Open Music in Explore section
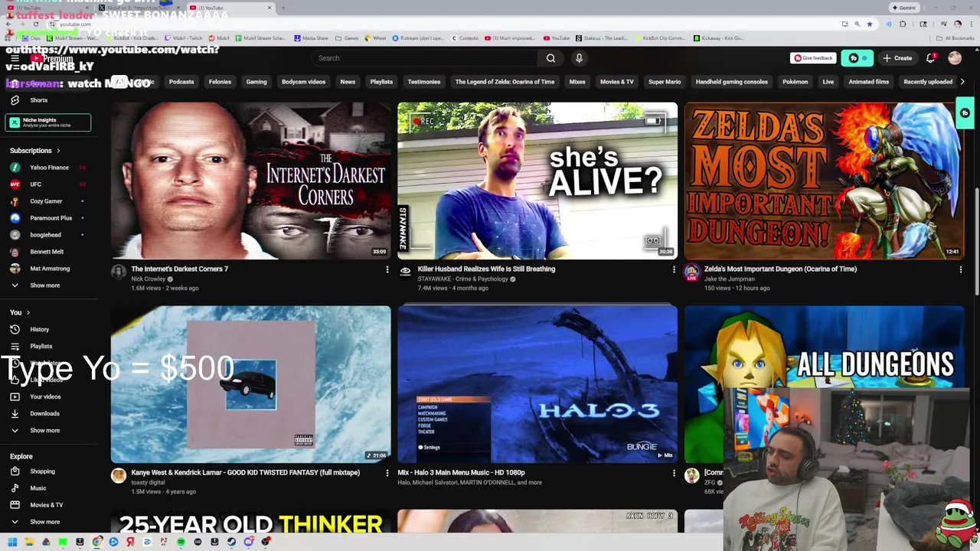 (38, 488)
